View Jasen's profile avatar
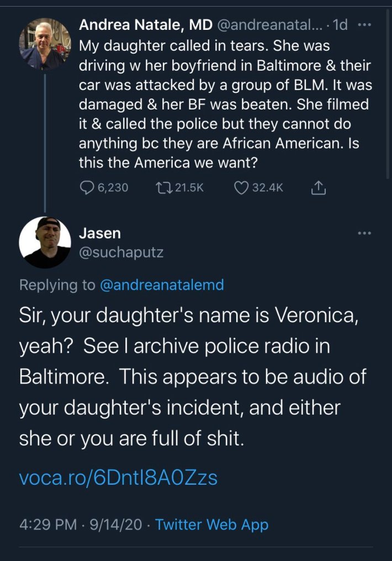This screenshot has height=561, width=392. coord(45,242)
